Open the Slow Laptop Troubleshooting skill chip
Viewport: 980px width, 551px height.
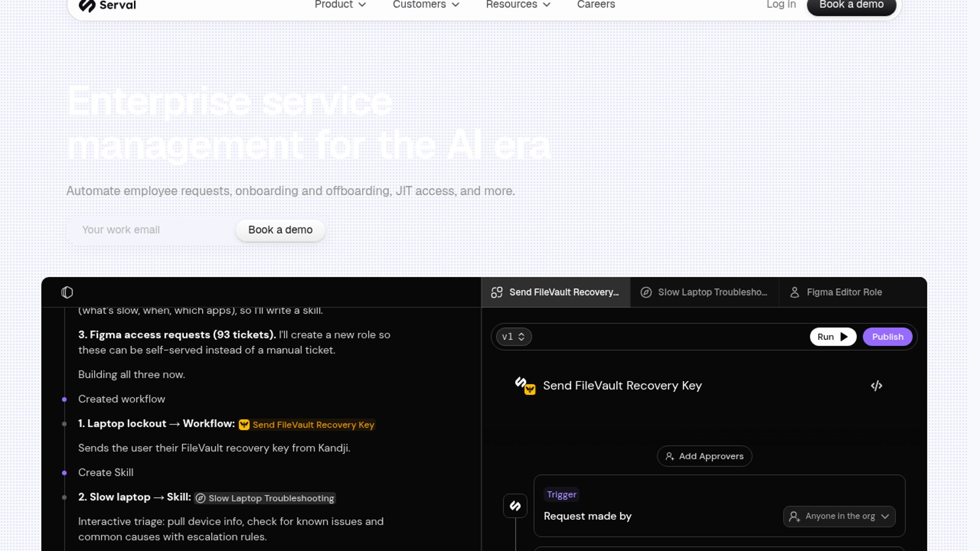tap(265, 498)
